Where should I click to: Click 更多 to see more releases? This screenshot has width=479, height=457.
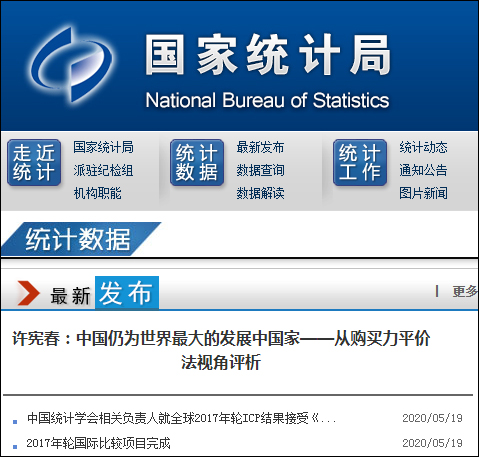[465, 291]
